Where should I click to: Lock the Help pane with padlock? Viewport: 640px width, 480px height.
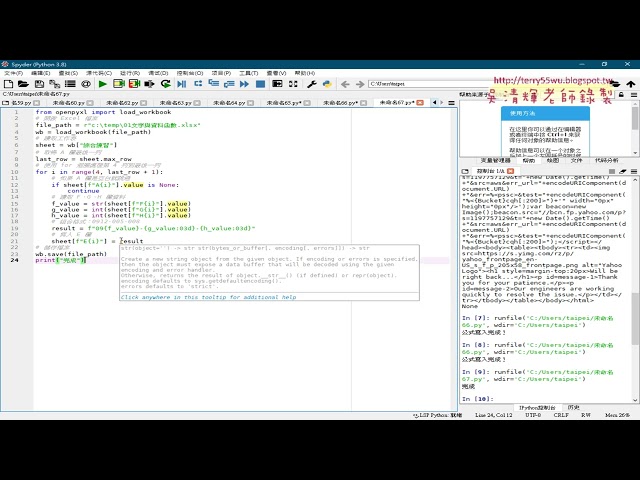[x=621, y=95]
